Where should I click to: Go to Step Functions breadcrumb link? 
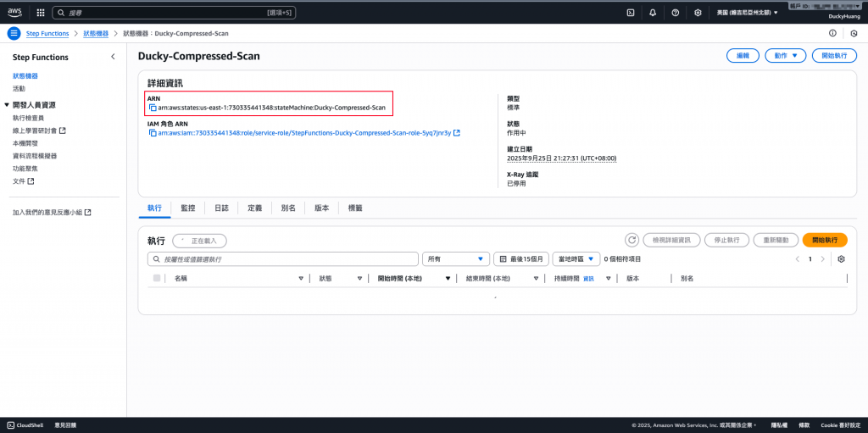47,33
